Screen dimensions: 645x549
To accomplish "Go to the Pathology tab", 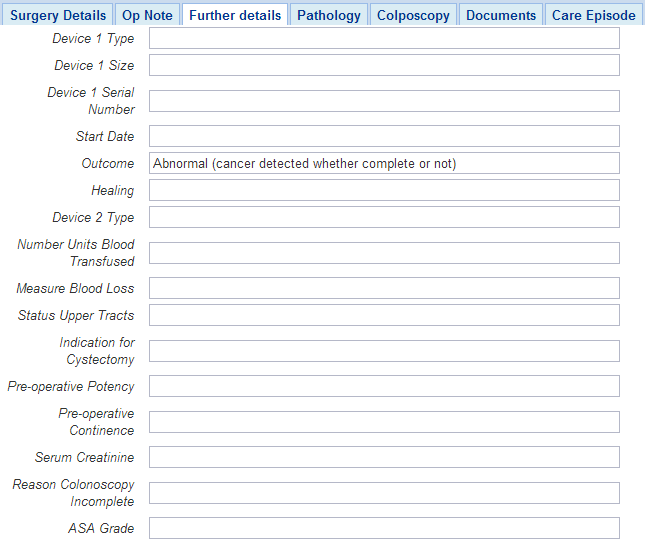I will [329, 15].
